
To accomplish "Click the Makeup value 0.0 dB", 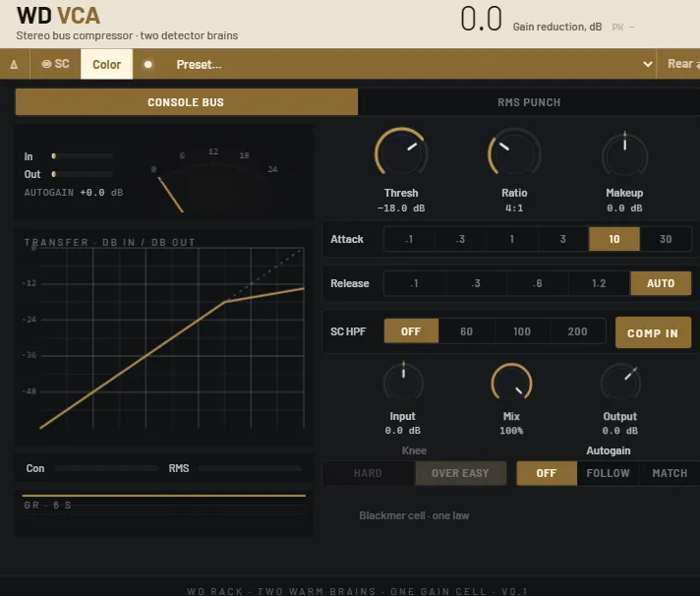I will point(624,209).
